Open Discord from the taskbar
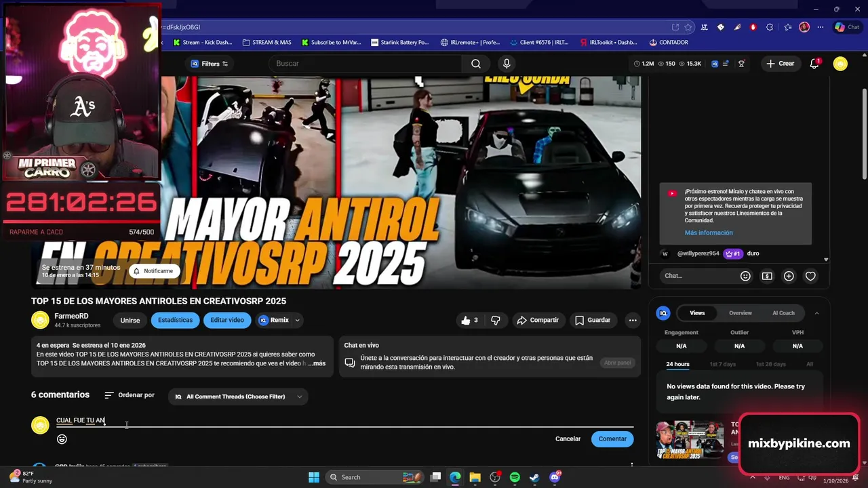 pyautogui.click(x=555, y=477)
